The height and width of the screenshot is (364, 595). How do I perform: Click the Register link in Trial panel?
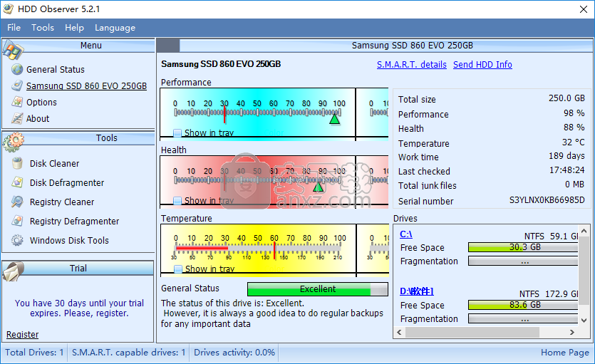coord(22,334)
